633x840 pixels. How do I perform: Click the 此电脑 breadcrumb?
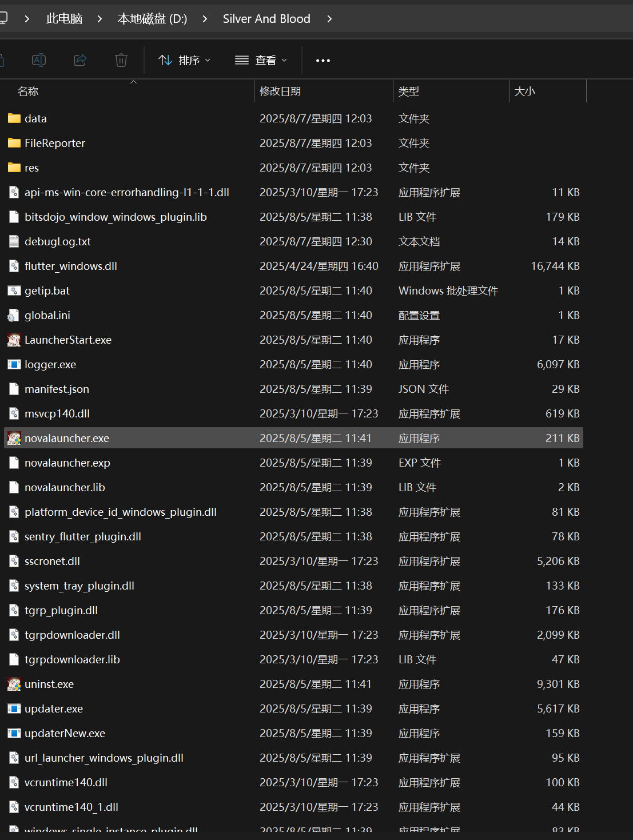click(x=64, y=19)
